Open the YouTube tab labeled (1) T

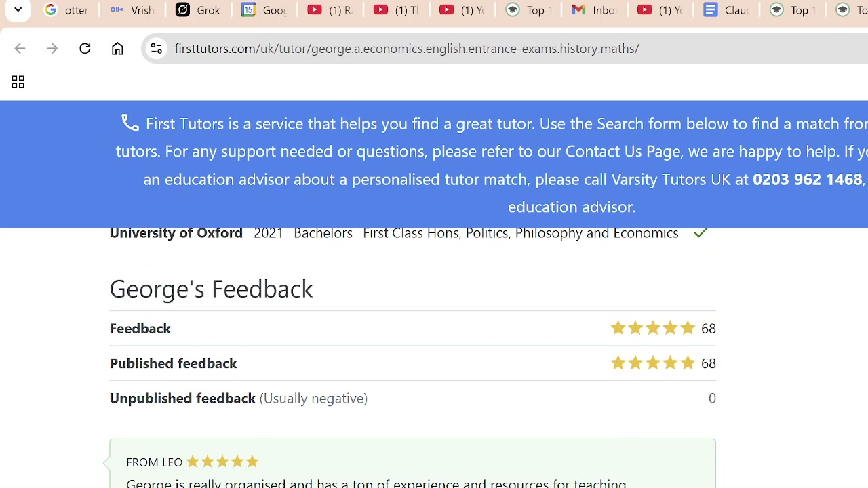tap(396, 10)
